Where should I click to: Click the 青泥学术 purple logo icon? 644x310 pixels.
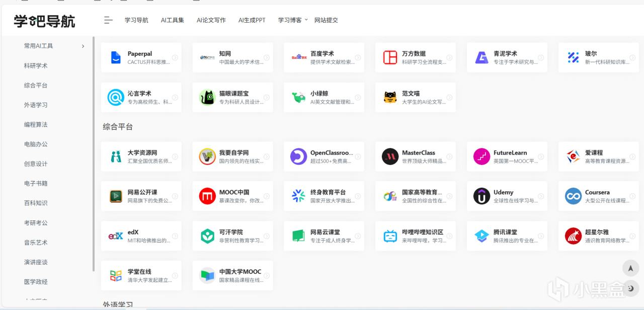click(481, 57)
